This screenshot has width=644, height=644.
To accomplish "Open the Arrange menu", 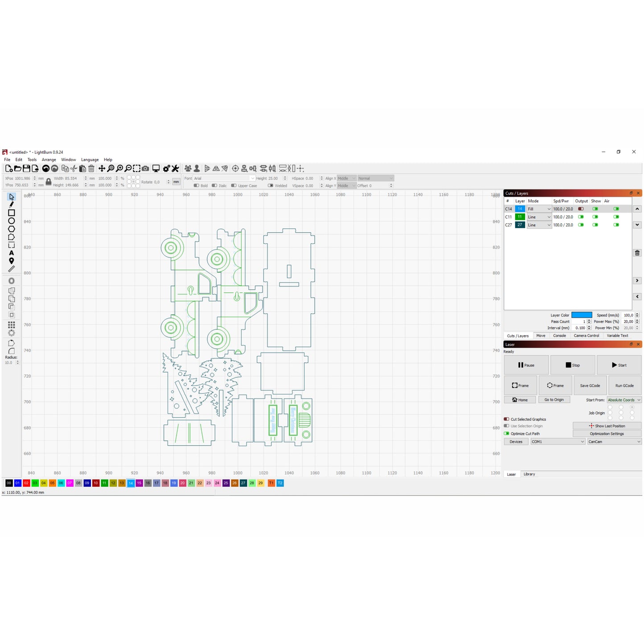I will [49, 160].
